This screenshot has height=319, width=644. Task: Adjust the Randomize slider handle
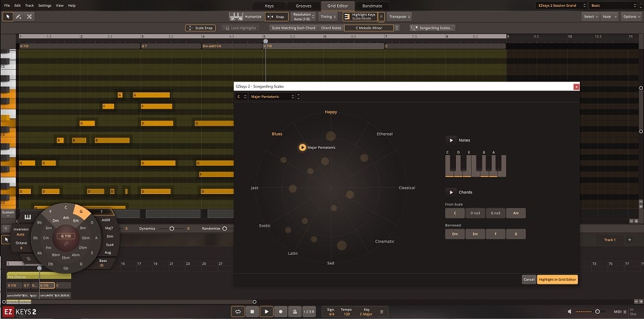coord(225,229)
